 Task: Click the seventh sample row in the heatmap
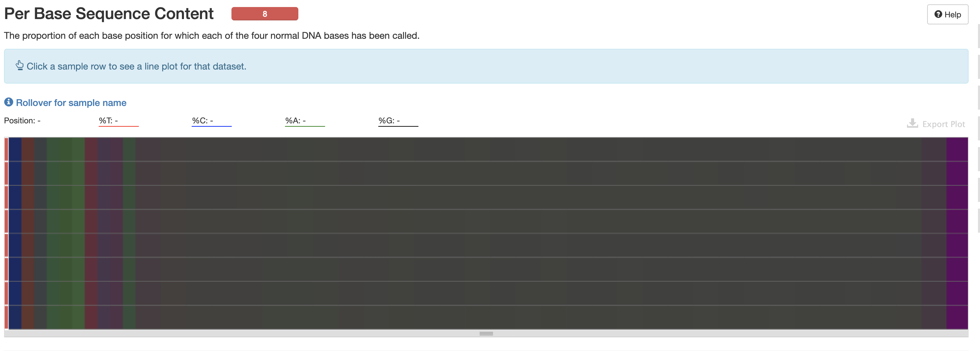(x=487, y=293)
